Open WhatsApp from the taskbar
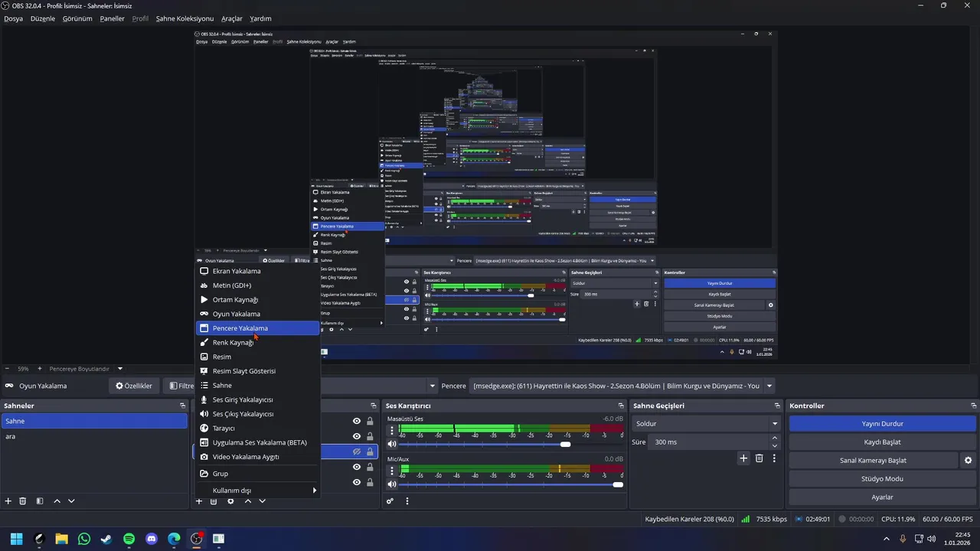 coord(84,539)
